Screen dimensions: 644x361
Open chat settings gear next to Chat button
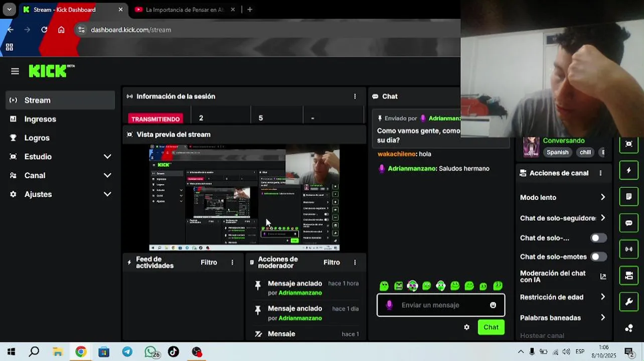click(x=466, y=327)
